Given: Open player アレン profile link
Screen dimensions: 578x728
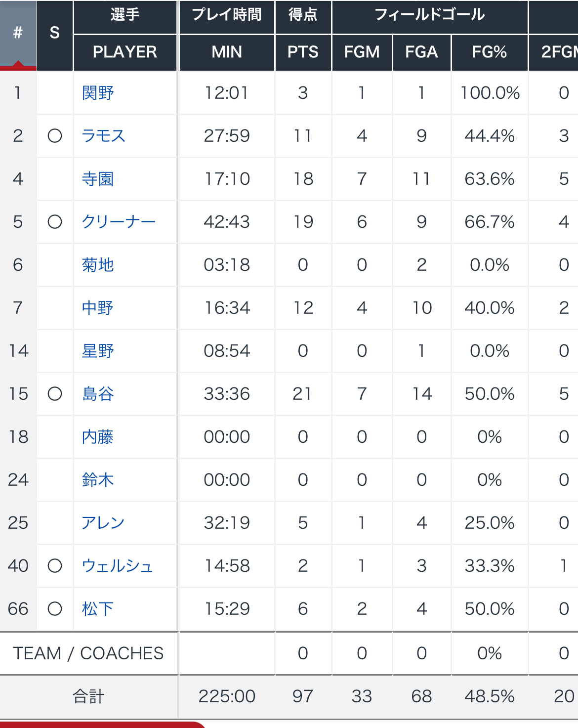Looking at the screenshot, I should point(103,523).
